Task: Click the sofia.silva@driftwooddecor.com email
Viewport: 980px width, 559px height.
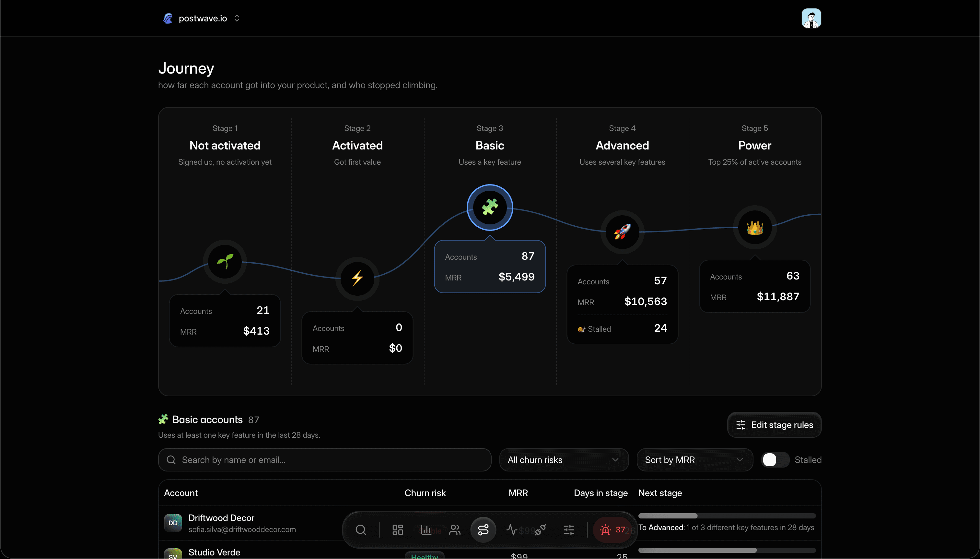Action: point(242,529)
